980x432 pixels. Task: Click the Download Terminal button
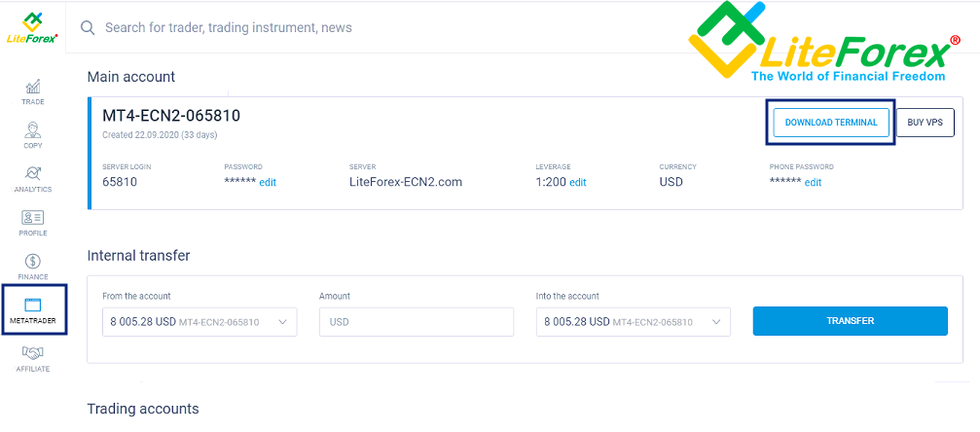(831, 123)
